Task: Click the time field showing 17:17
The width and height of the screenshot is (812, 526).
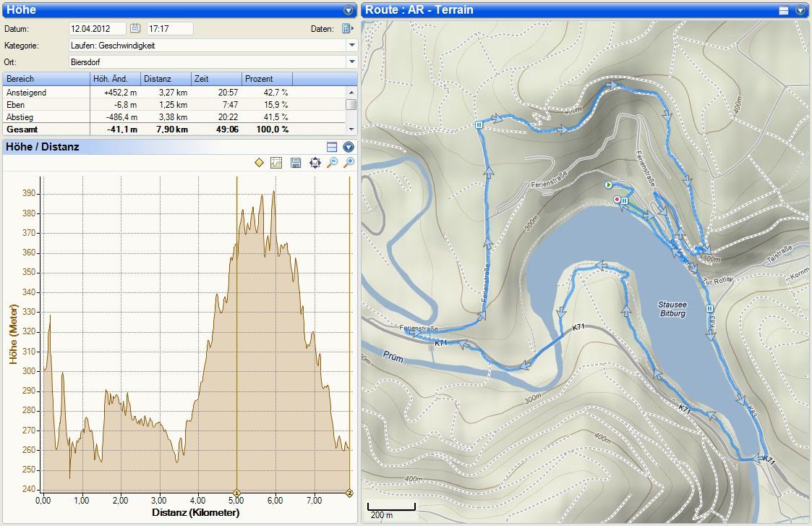Action: (x=169, y=29)
